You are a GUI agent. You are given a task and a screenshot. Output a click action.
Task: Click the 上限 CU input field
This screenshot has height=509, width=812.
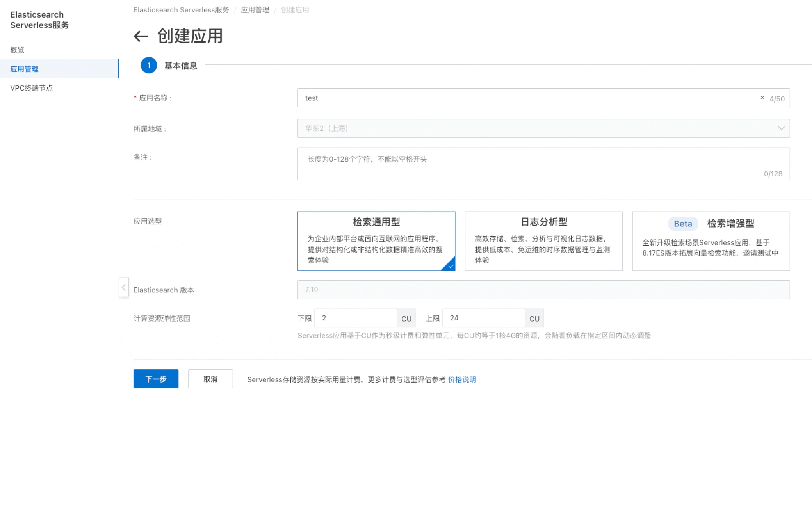[x=483, y=318]
